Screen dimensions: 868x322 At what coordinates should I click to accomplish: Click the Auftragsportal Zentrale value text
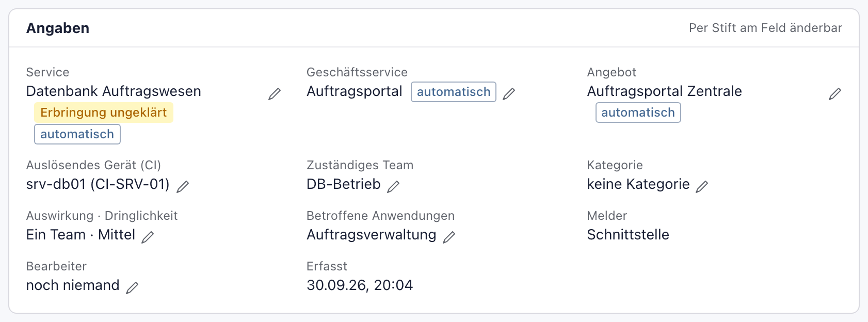coord(665,91)
